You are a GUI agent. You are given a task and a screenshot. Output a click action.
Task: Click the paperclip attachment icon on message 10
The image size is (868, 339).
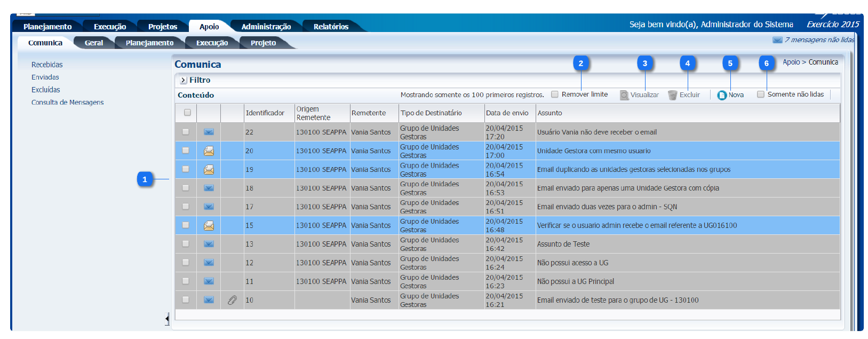click(232, 300)
